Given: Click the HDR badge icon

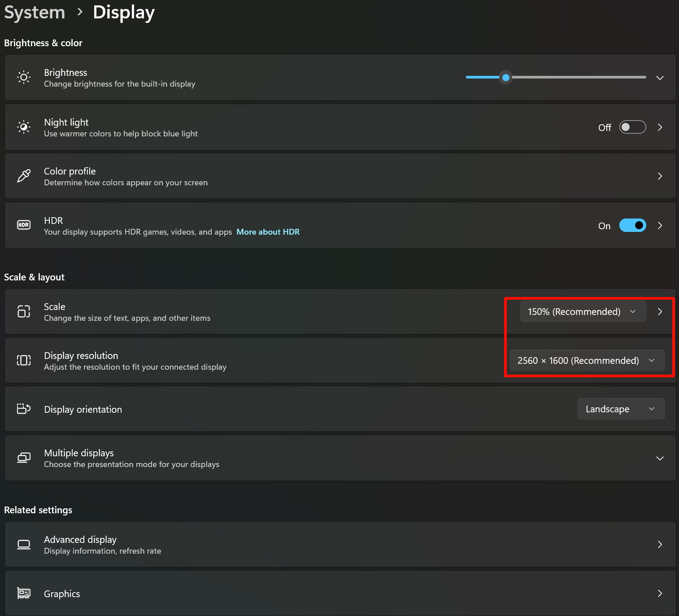Looking at the screenshot, I should (x=24, y=225).
